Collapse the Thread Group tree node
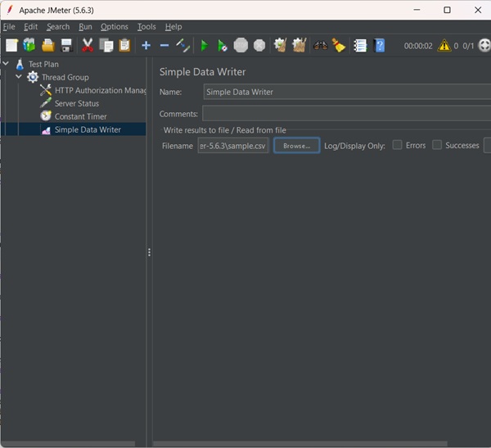 point(19,76)
